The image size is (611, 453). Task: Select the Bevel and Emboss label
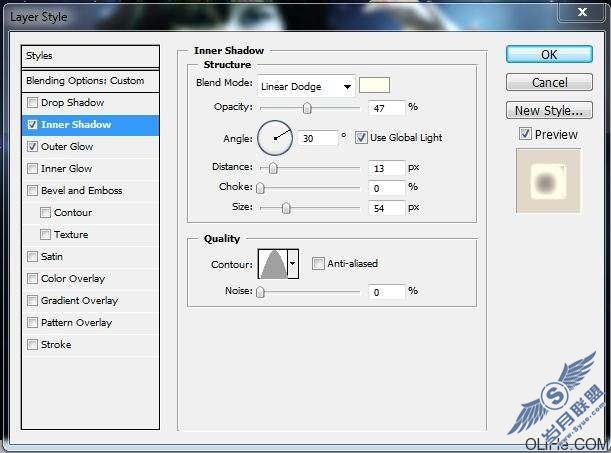pos(82,190)
